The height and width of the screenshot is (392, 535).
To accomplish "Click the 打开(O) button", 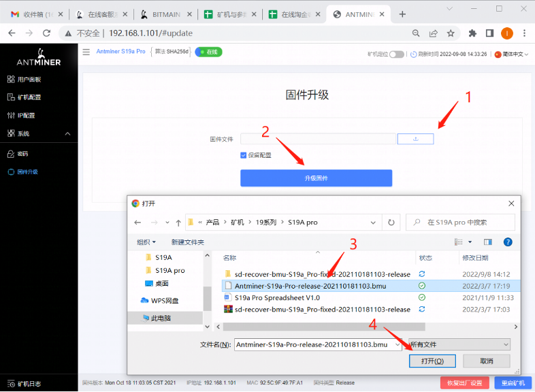I will point(432,361).
